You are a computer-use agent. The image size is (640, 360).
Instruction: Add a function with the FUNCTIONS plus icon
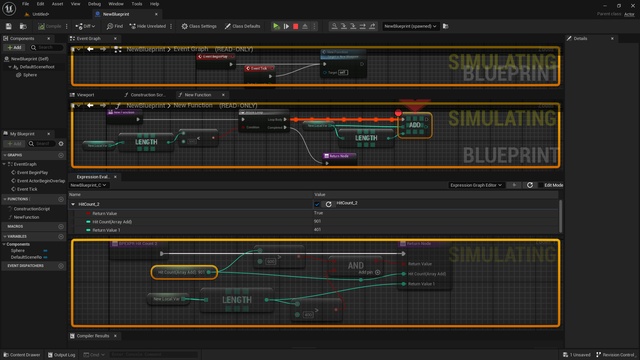pos(61,199)
